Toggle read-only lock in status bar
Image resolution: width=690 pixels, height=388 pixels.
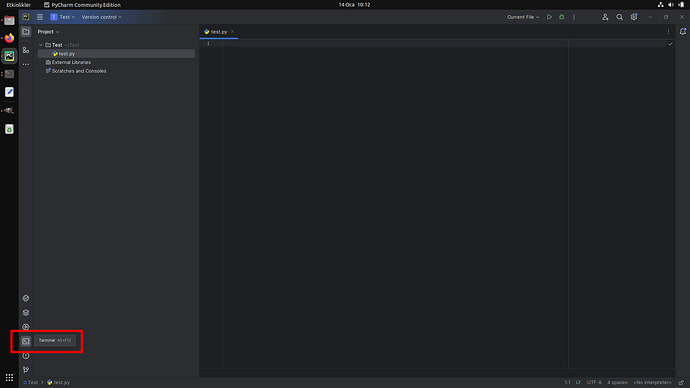click(x=681, y=382)
